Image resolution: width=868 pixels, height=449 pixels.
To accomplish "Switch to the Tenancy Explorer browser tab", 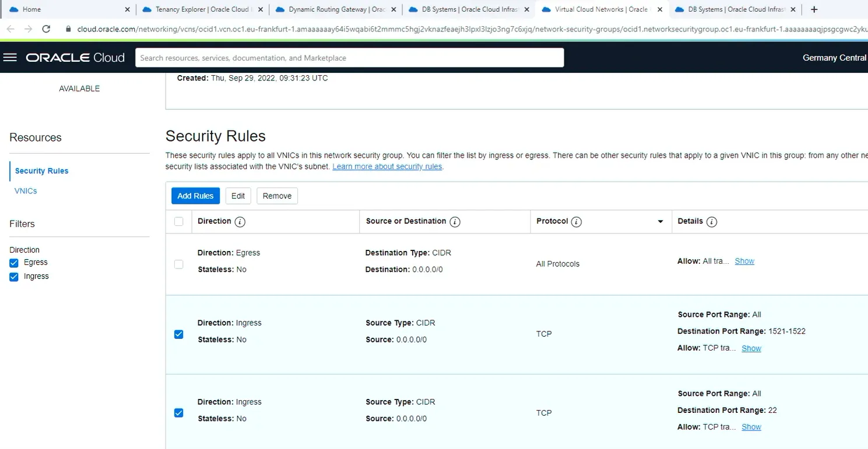I will point(202,9).
